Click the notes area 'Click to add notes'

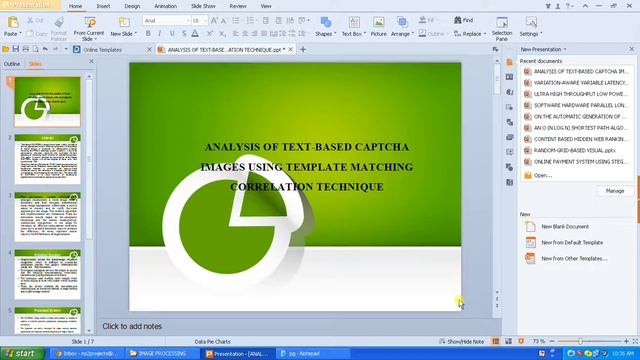(132, 327)
